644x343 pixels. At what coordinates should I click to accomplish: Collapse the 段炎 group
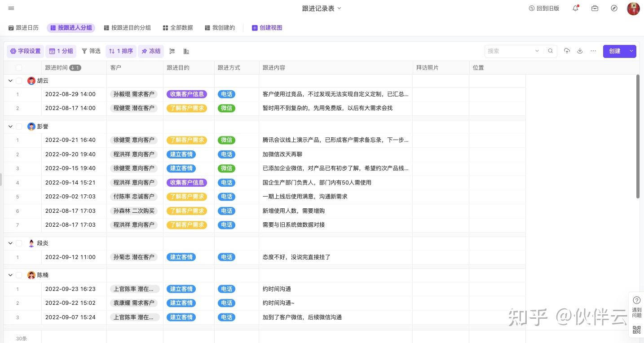10,243
